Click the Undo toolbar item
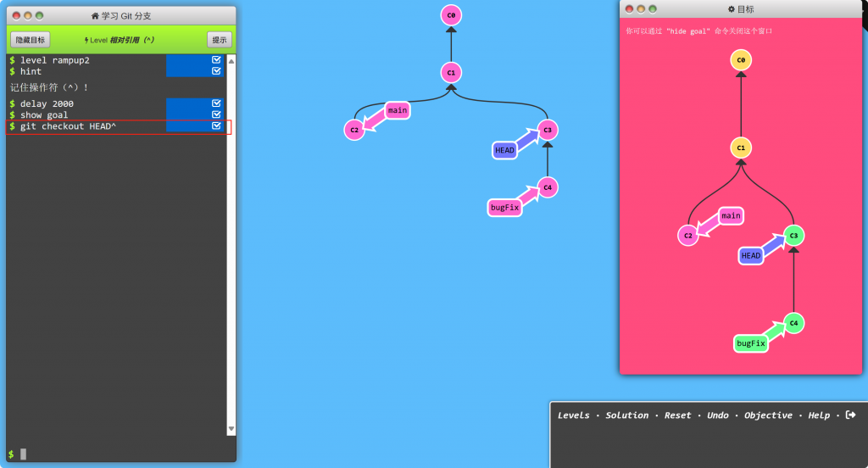This screenshot has height=468, width=868. (717, 415)
